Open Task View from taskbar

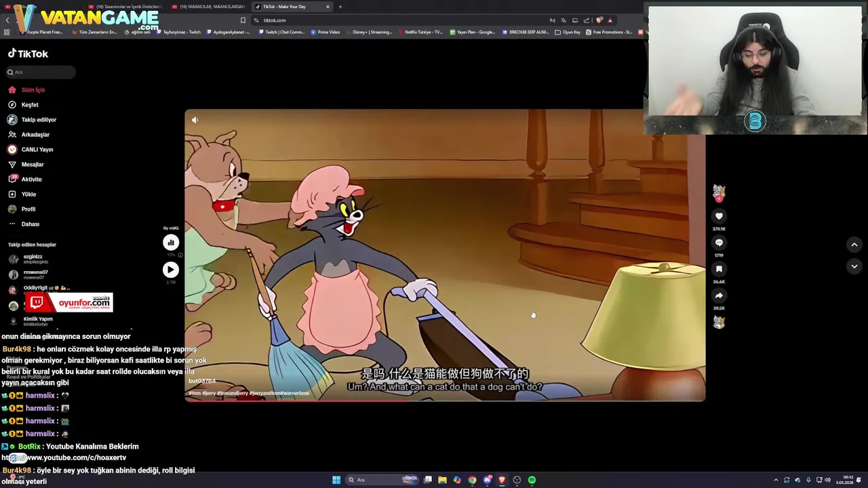pyautogui.click(x=428, y=480)
